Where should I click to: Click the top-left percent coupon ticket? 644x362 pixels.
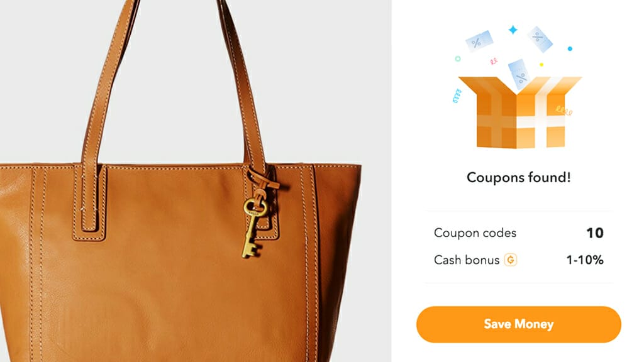tap(479, 41)
